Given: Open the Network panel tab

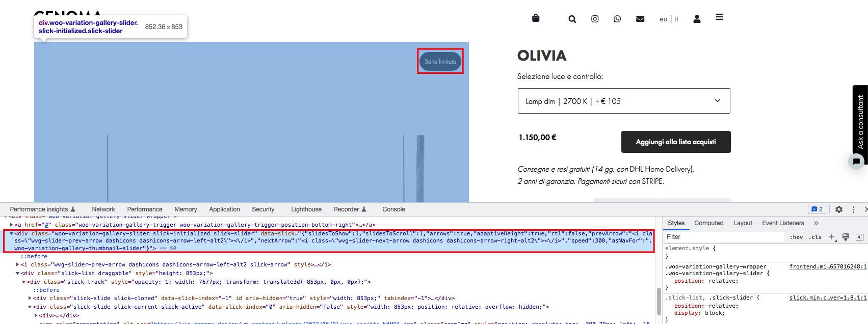Looking at the screenshot, I should coord(103,209).
